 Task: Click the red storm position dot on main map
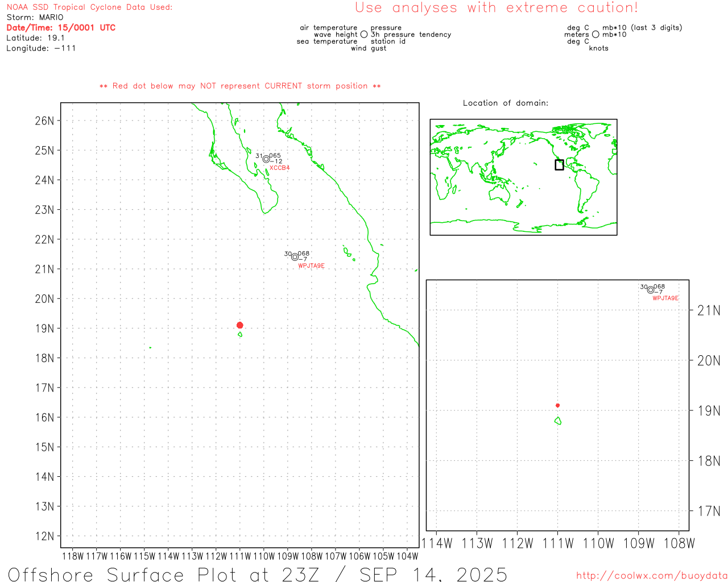click(240, 325)
